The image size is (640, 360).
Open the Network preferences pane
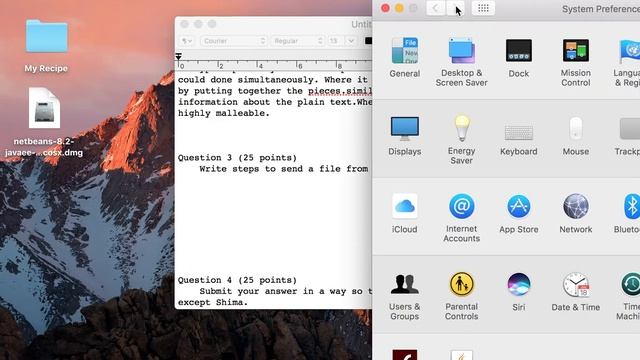point(576,213)
